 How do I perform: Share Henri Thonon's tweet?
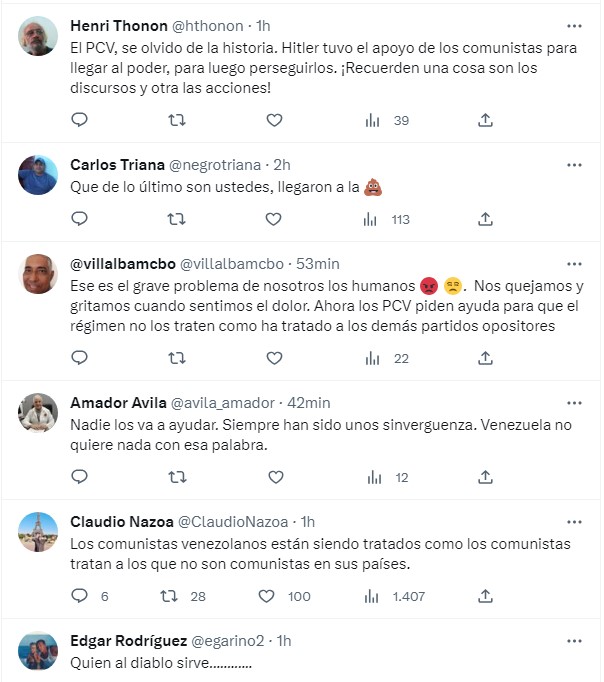[x=485, y=120]
